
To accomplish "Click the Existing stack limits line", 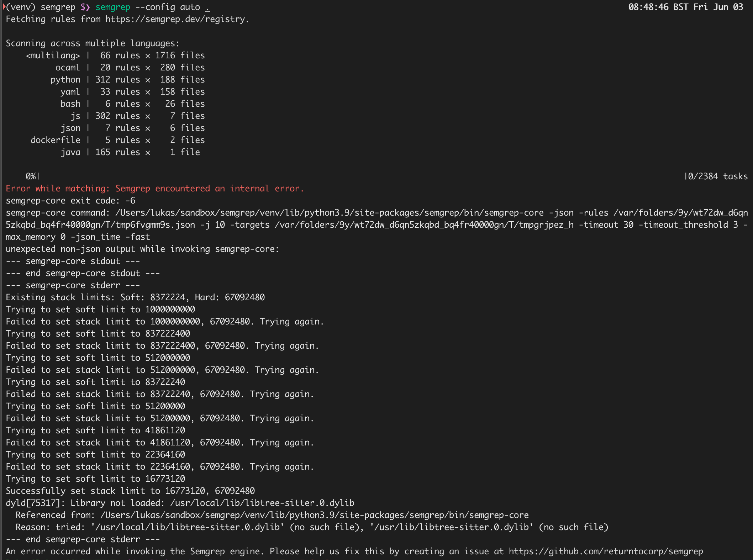I will 135,297.
